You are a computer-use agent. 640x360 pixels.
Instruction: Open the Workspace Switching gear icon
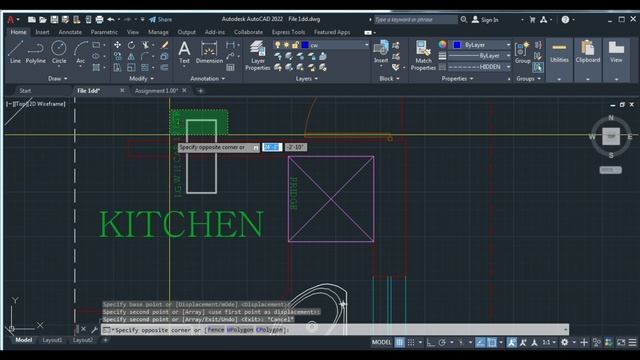(x=564, y=342)
